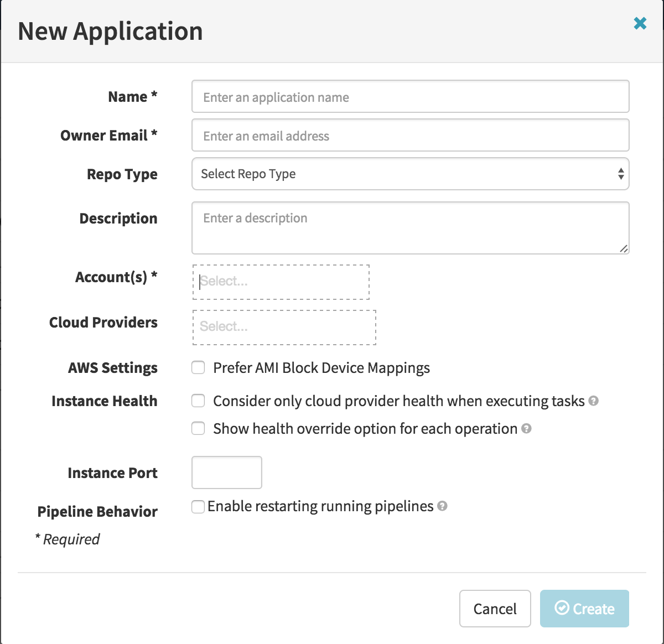Viewport: 664px width, 644px height.
Task: Click into the Description text area
Action: pyautogui.click(x=410, y=227)
